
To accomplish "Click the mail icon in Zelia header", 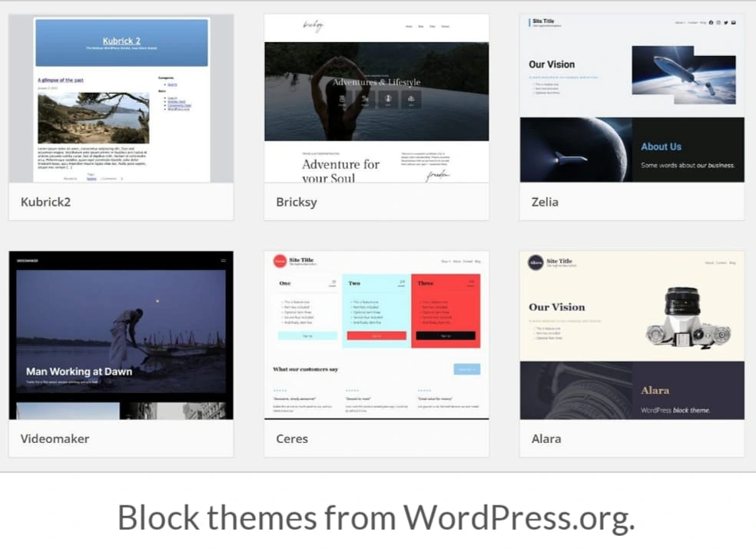I will pos(734,22).
